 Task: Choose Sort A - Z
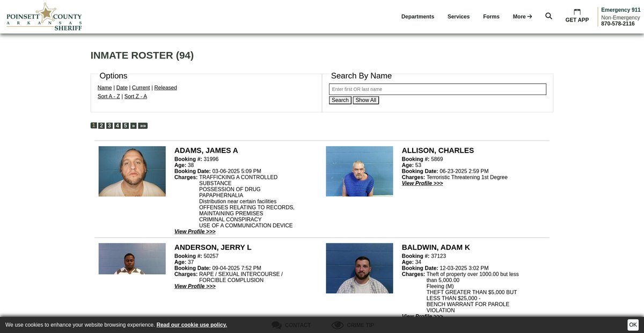109,96
